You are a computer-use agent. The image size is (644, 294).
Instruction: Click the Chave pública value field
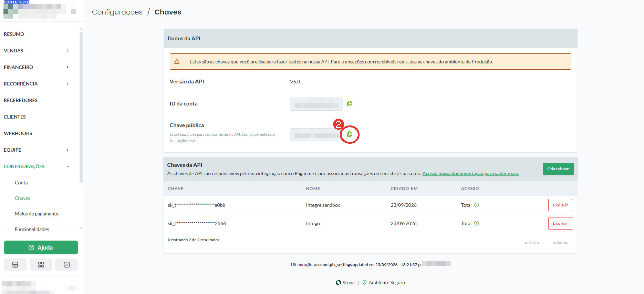[x=316, y=135]
